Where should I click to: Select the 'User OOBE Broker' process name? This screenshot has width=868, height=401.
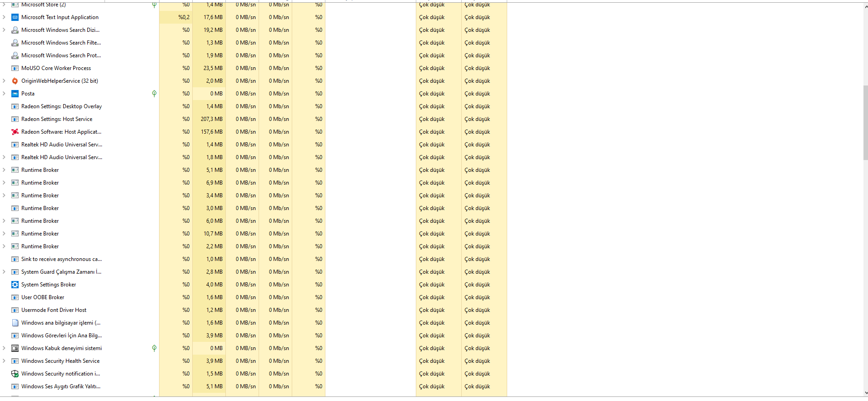[43, 297]
